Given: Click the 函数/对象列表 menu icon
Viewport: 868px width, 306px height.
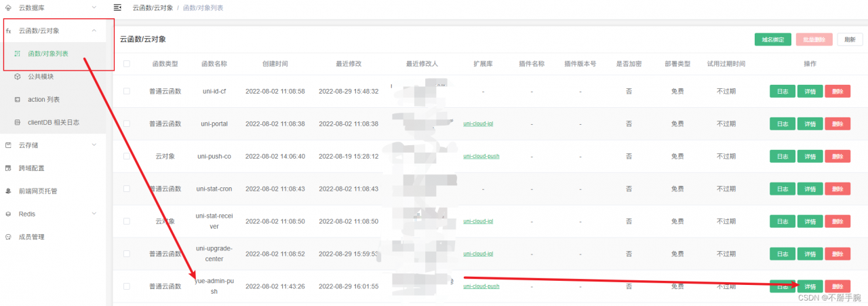Looking at the screenshot, I should coord(18,54).
